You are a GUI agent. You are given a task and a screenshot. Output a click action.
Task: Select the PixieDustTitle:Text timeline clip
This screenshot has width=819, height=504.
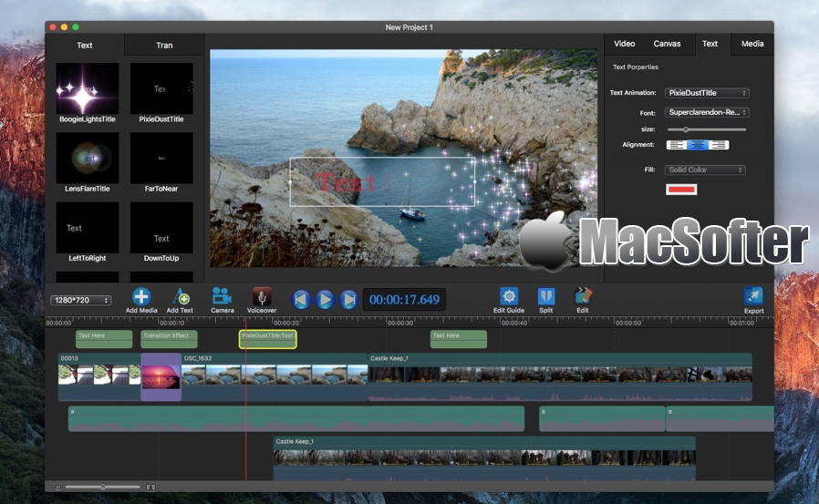tap(268, 339)
